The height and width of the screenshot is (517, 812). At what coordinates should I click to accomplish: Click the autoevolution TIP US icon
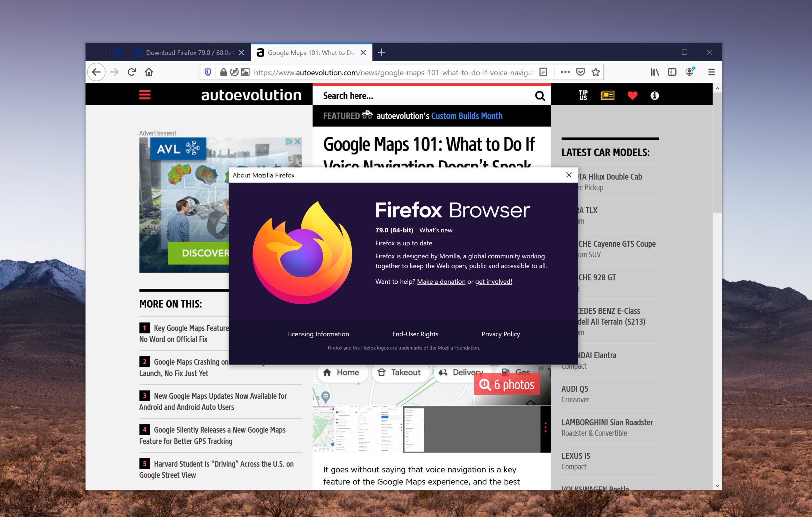(582, 95)
